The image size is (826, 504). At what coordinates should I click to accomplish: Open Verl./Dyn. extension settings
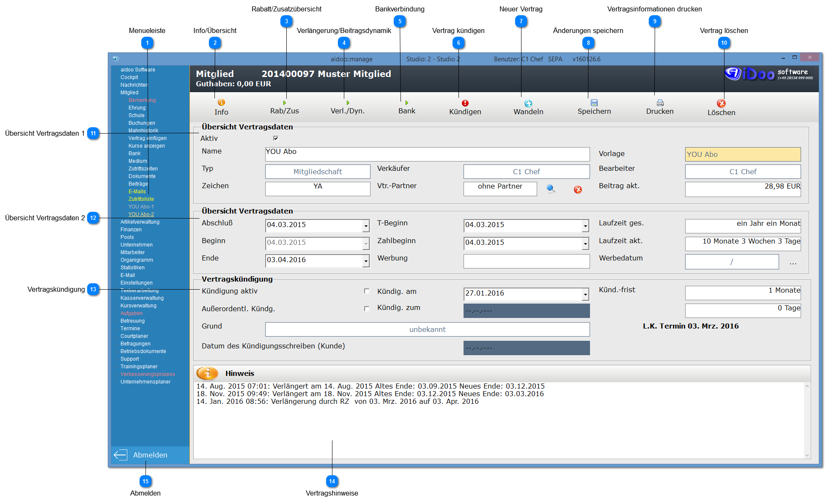click(348, 103)
